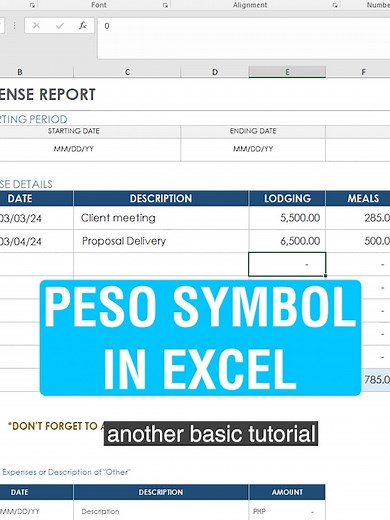
Task: Click the AMOUNT header in lower table
Action: pyautogui.click(x=287, y=492)
